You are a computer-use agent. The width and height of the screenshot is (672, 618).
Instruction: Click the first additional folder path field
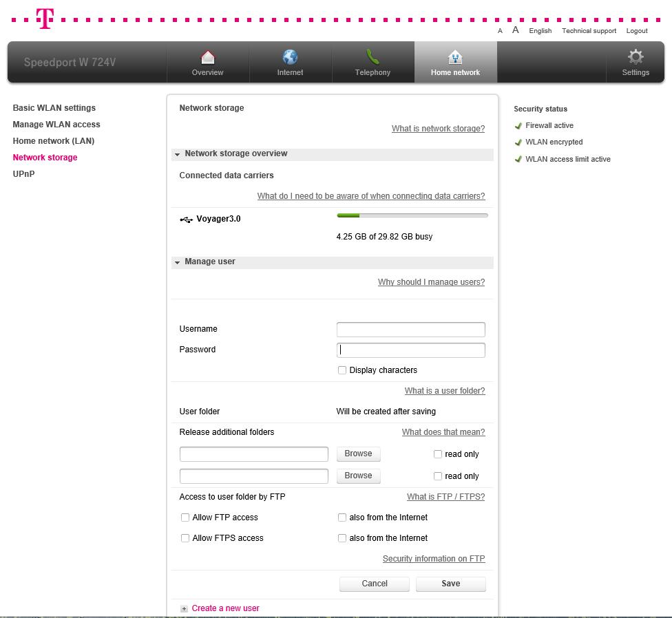pyautogui.click(x=253, y=454)
